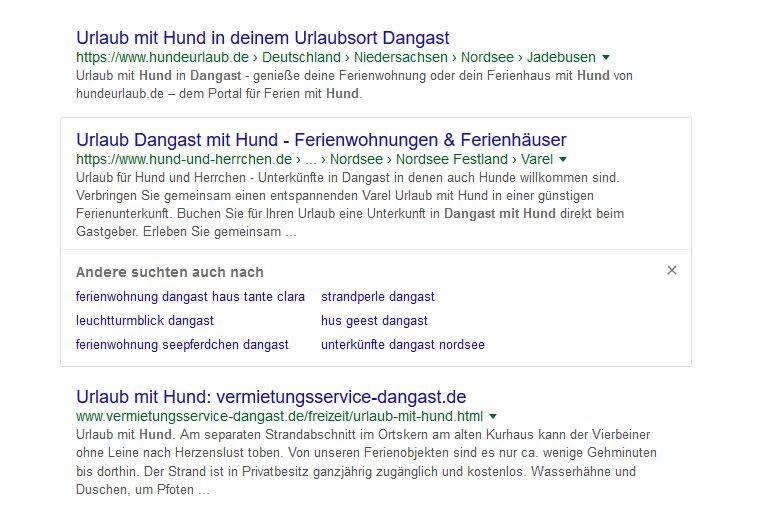Search 'ferienwohnung dangast haus tante clara'
Viewport: 758px width, 525px height.
point(190,297)
